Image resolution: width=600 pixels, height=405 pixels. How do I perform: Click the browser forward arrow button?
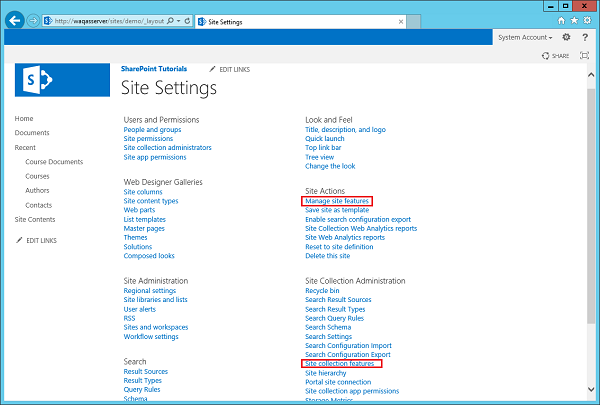point(34,19)
